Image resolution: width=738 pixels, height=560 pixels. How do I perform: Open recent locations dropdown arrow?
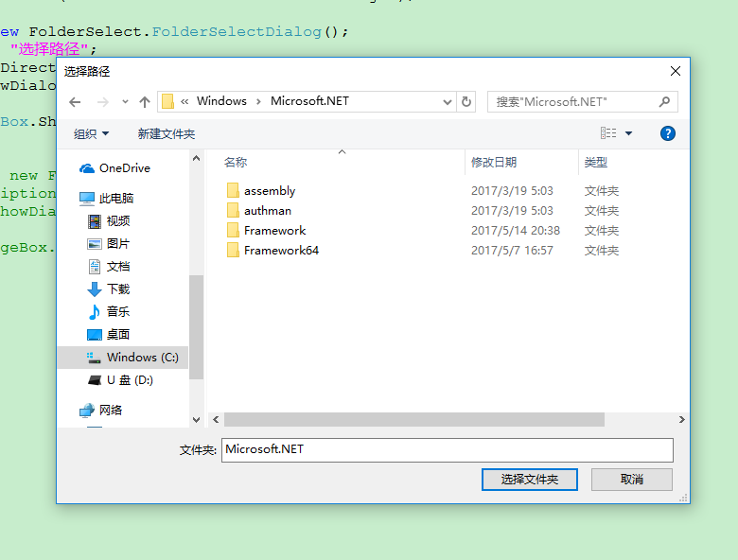click(x=125, y=101)
